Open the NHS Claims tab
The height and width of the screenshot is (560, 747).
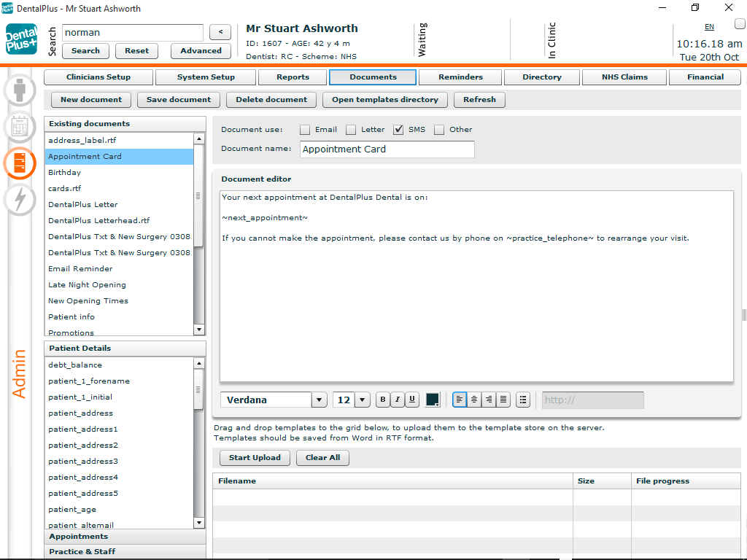(624, 77)
